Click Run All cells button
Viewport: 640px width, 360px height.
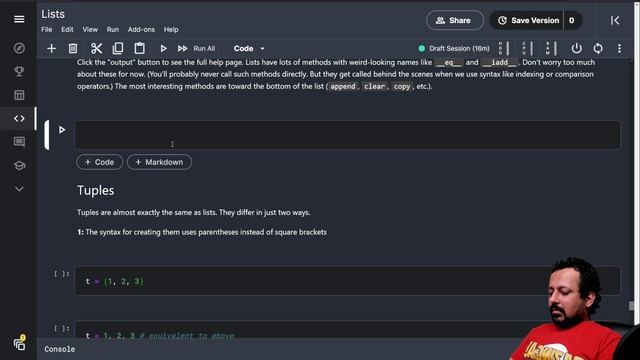click(x=196, y=49)
